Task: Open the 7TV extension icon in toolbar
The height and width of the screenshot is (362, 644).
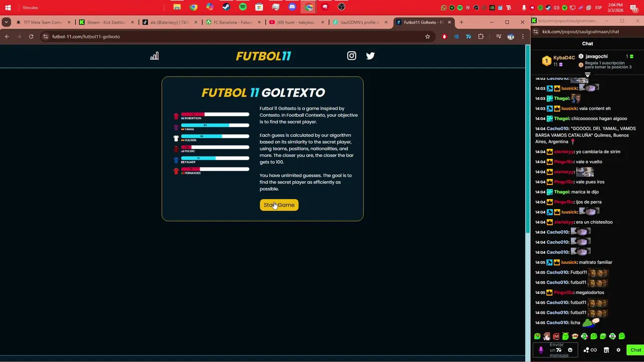Action: coord(468,36)
